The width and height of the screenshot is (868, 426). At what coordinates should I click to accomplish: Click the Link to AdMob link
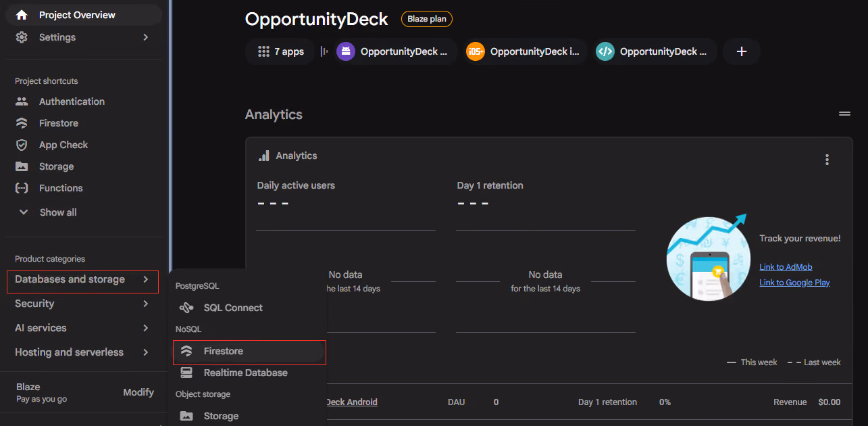pos(786,267)
